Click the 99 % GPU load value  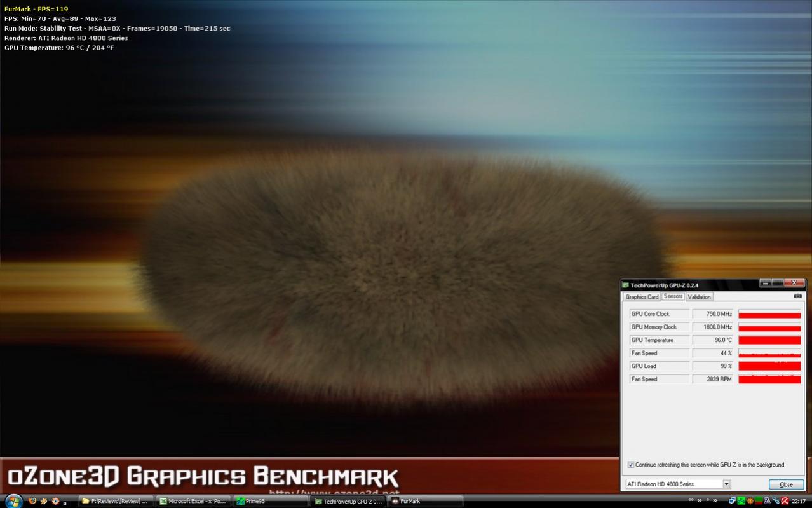coord(713,366)
